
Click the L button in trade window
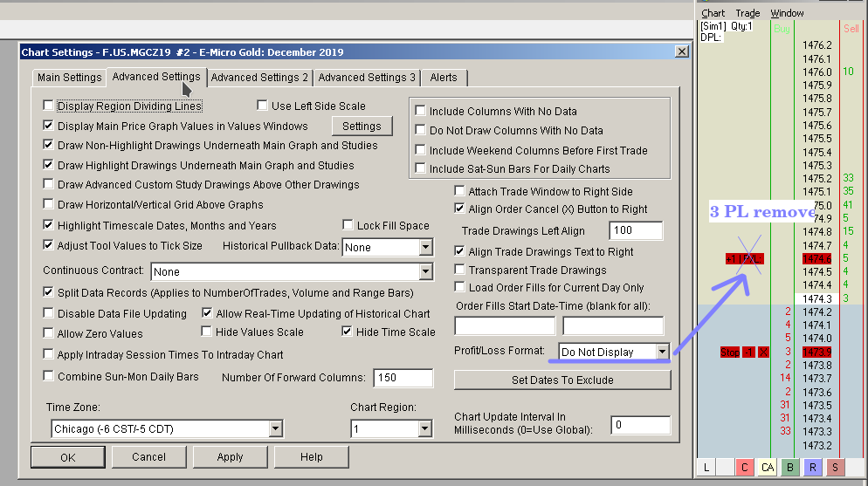click(706, 469)
